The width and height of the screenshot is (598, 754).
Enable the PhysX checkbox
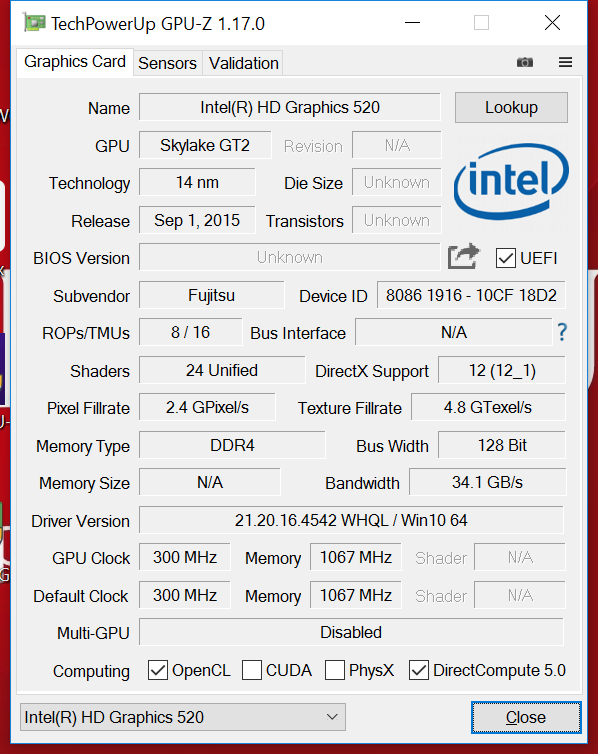pyautogui.click(x=335, y=670)
